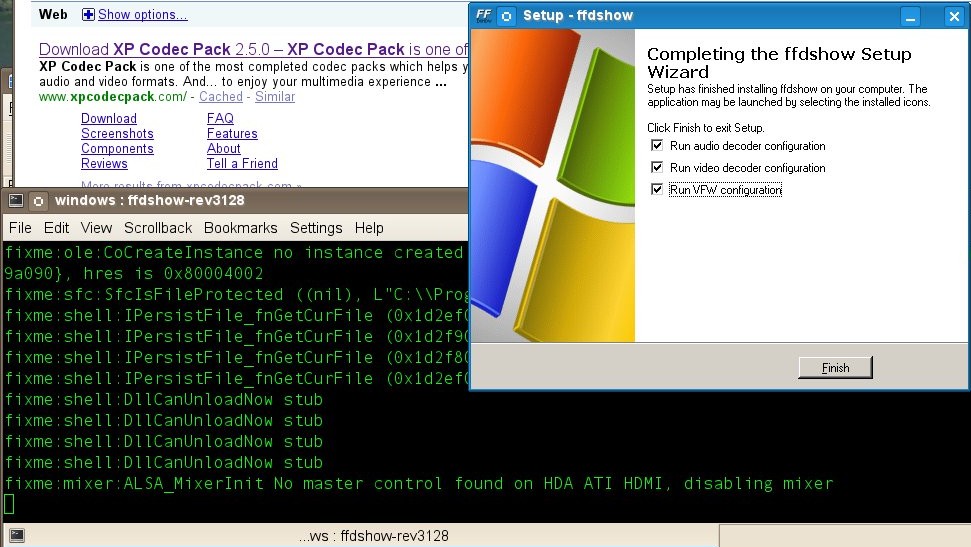Click the terminal icon in Konsole title bar
The height and width of the screenshot is (547, 971).
pos(16,201)
